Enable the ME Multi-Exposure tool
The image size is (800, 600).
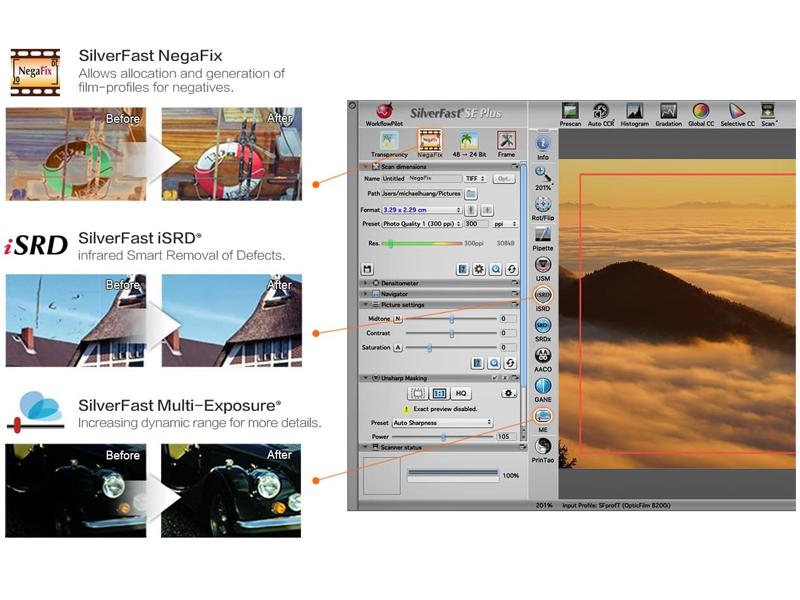543,416
